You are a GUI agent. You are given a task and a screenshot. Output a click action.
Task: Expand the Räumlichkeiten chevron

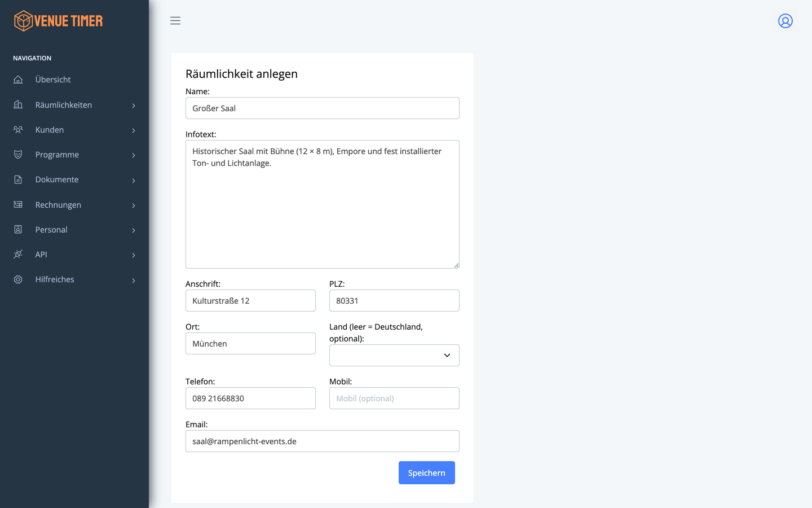(x=134, y=106)
